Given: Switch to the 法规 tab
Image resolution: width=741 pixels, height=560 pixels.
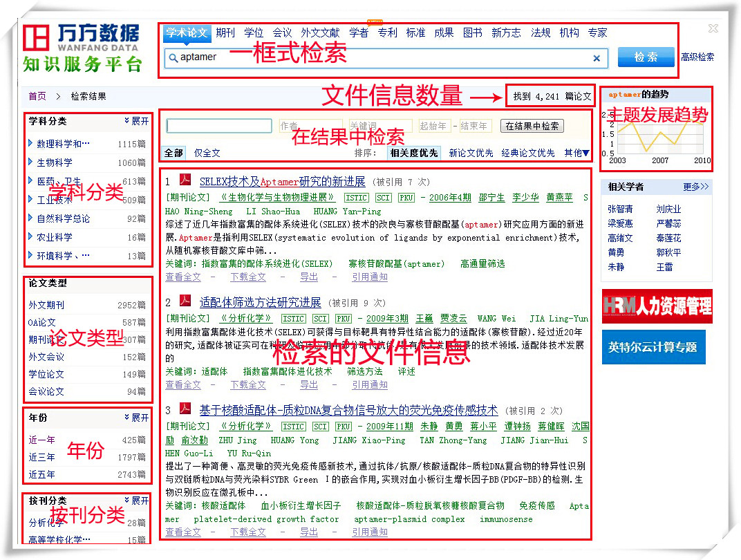Looking at the screenshot, I should point(541,32).
